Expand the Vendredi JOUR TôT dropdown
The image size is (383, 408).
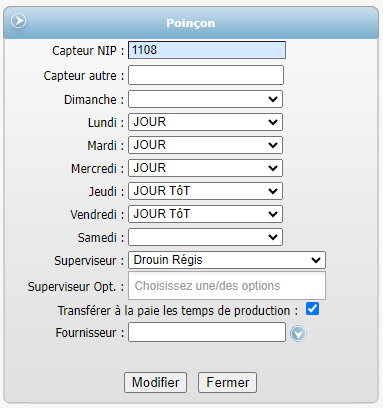(x=205, y=214)
